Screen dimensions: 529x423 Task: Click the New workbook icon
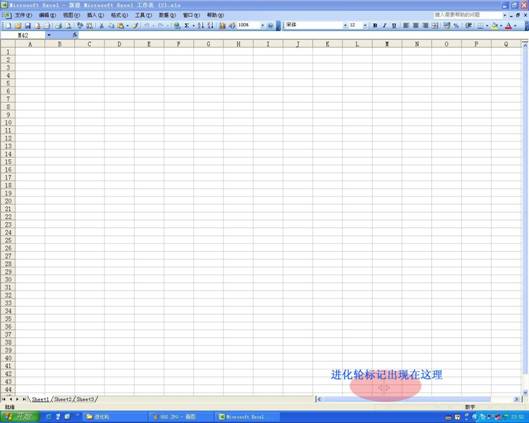pos(7,26)
